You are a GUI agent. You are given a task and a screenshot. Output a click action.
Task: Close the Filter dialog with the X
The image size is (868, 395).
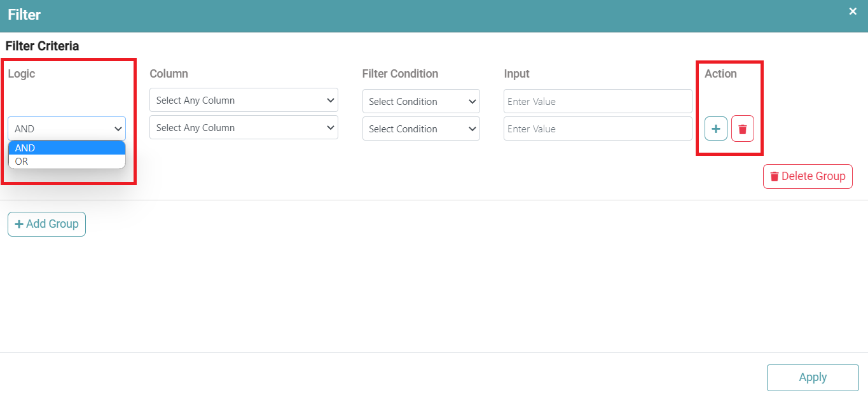click(853, 11)
